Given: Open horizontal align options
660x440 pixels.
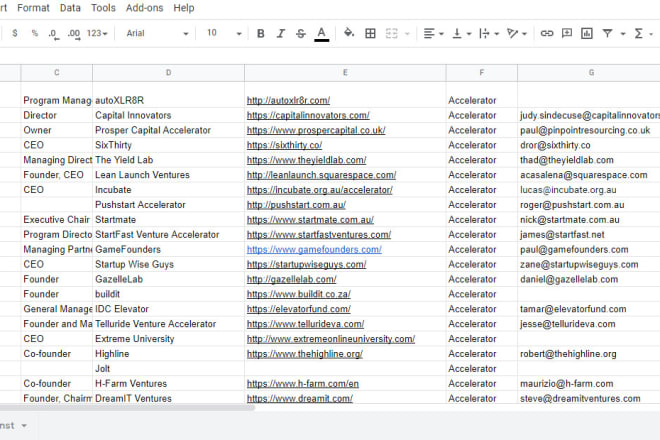Looking at the screenshot, I should click(x=429, y=33).
